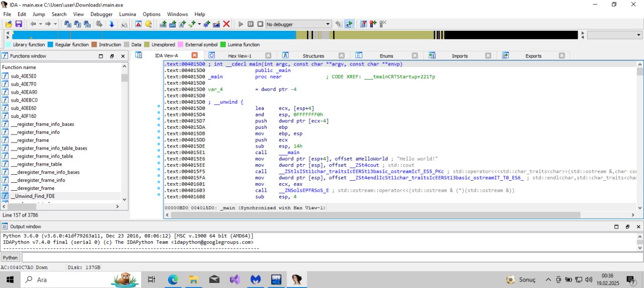Open the No debugger dropdown
This screenshot has height=288, width=644.
tap(298, 24)
